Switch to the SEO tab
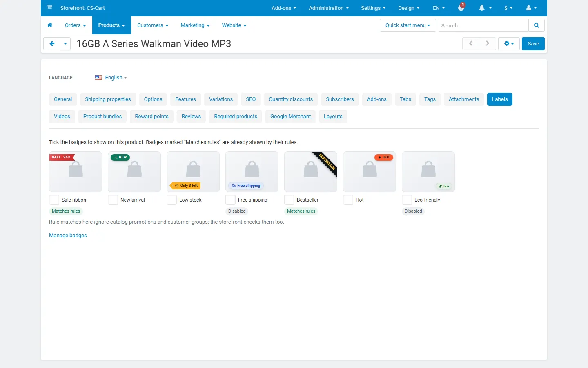 251,99
